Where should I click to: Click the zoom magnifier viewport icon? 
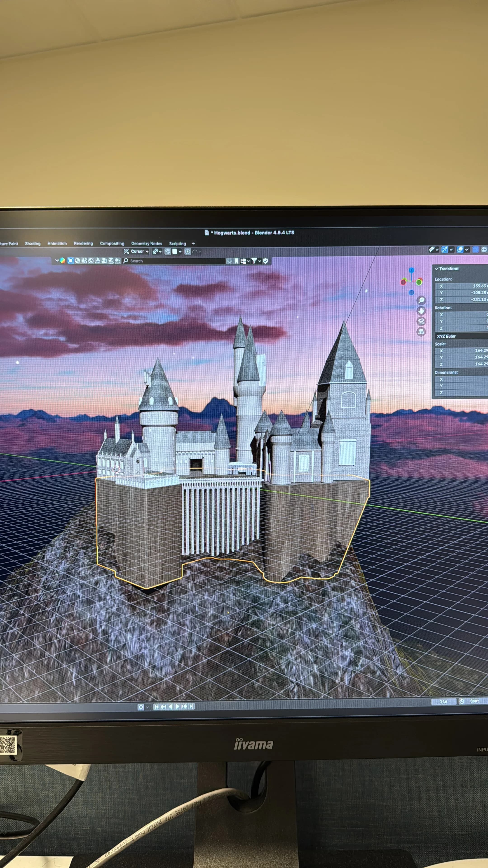(421, 300)
